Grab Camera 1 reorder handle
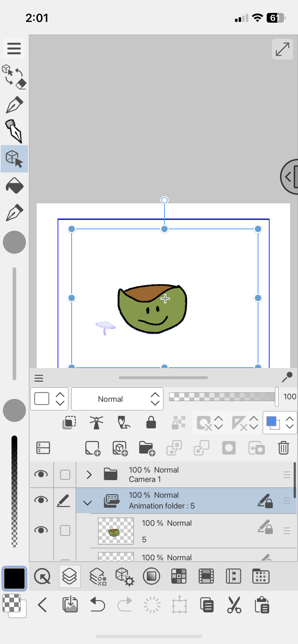The height and width of the screenshot is (644, 298). pyautogui.click(x=287, y=475)
